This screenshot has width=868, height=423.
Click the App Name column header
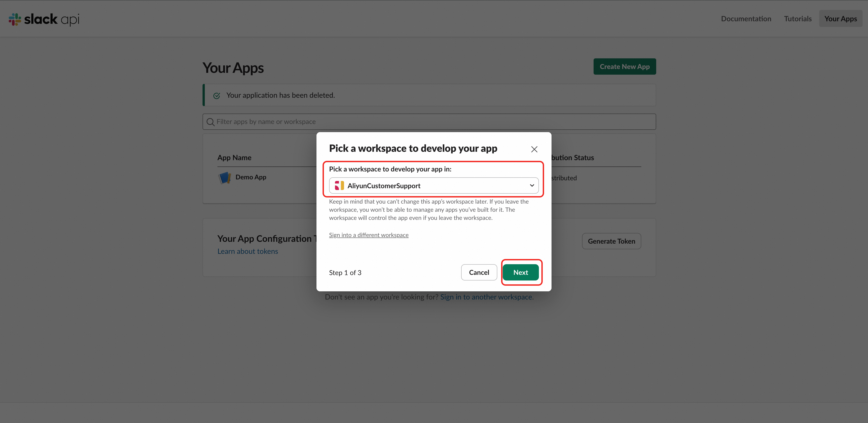234,157
